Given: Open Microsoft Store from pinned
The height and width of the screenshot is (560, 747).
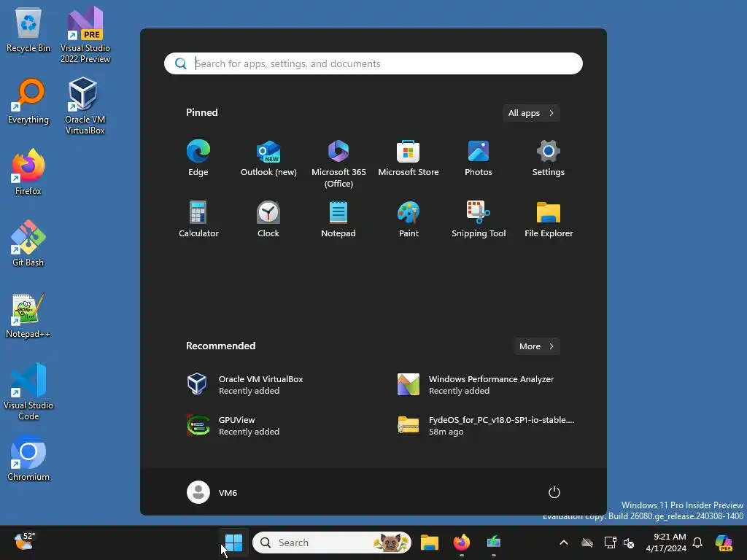Looking at the screenshot, I should point(409,158).
